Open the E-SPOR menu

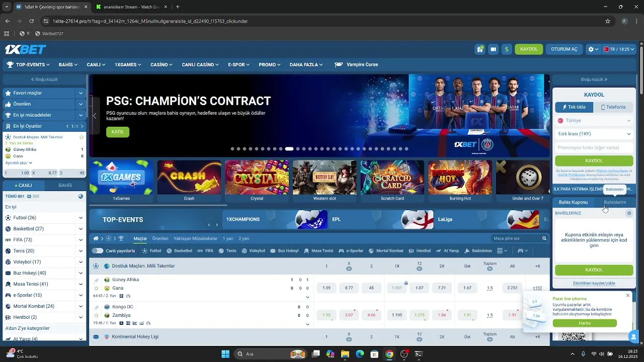tap(238, 65)
